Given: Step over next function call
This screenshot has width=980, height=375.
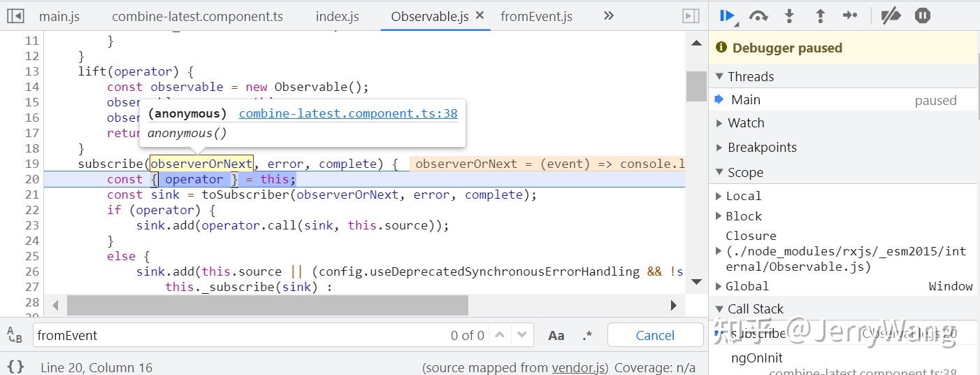Looking at the screenshot, I should pyautogui.click(x=758, y=15).
